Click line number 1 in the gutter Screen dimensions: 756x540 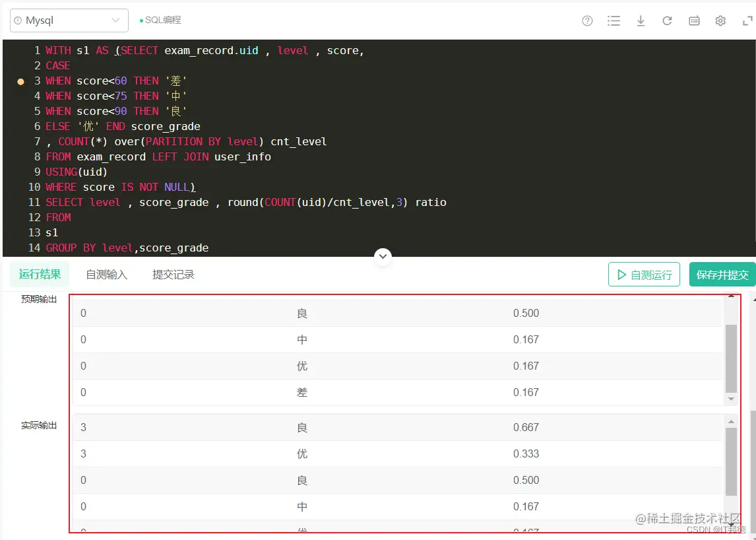tap(38, 50)
